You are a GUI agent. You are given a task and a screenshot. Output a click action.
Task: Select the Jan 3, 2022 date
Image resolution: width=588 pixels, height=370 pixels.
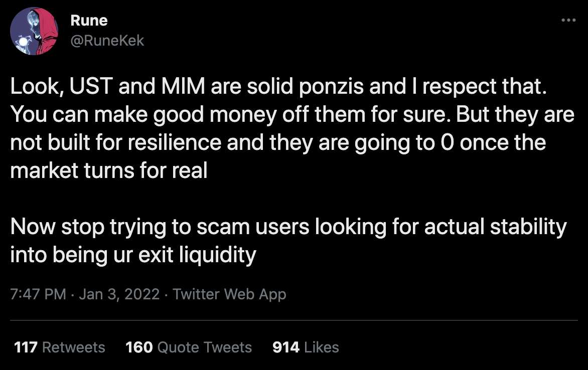[x=119, y=294]
